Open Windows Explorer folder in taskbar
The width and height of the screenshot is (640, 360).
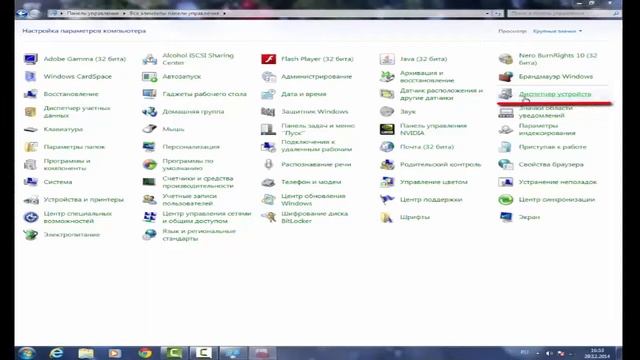[86, 353]
